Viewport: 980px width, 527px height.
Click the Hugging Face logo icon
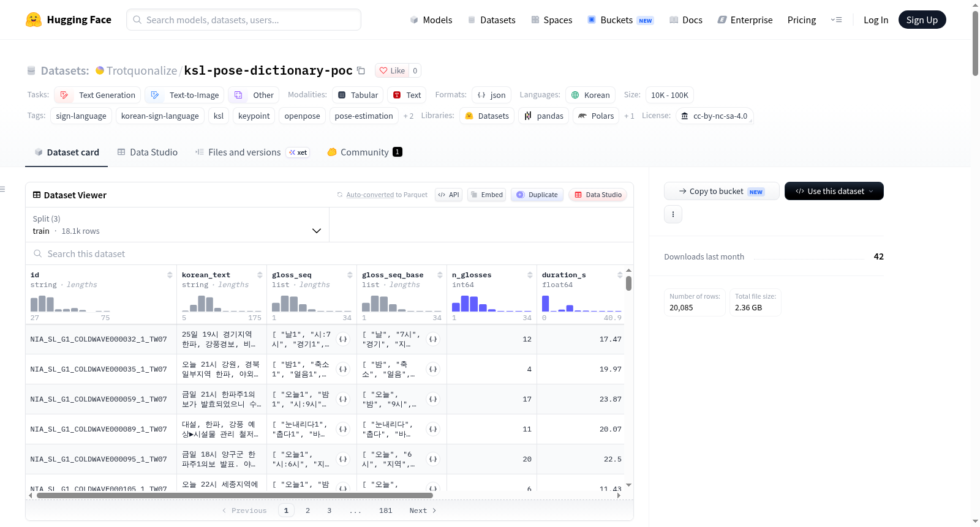[x=34, y=20]
